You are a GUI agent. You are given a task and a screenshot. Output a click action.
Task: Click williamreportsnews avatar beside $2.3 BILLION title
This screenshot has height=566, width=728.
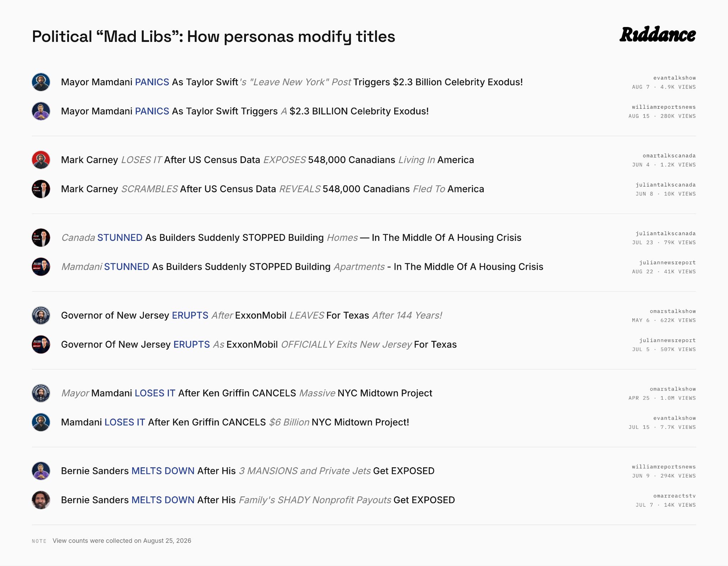[x=41, y=111]
